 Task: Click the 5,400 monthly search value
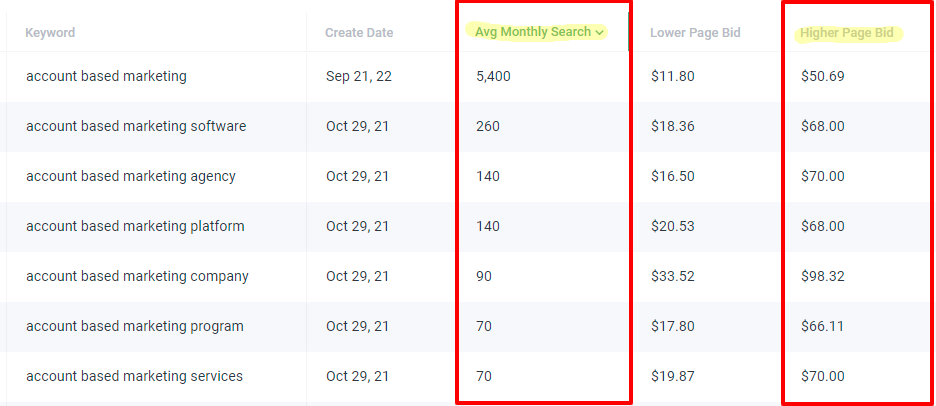(x=493, y=76)
